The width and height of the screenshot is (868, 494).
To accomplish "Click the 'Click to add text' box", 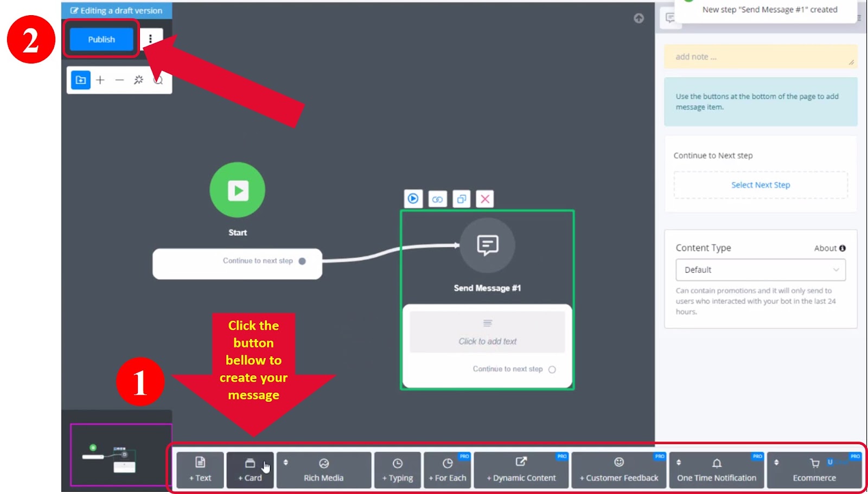I will [487, 332].
